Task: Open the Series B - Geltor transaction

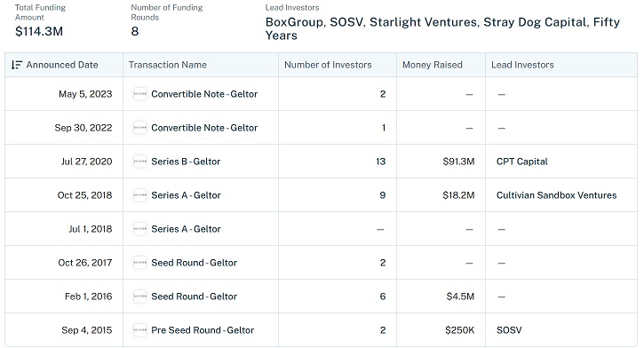Action: (x=186, y=162)
